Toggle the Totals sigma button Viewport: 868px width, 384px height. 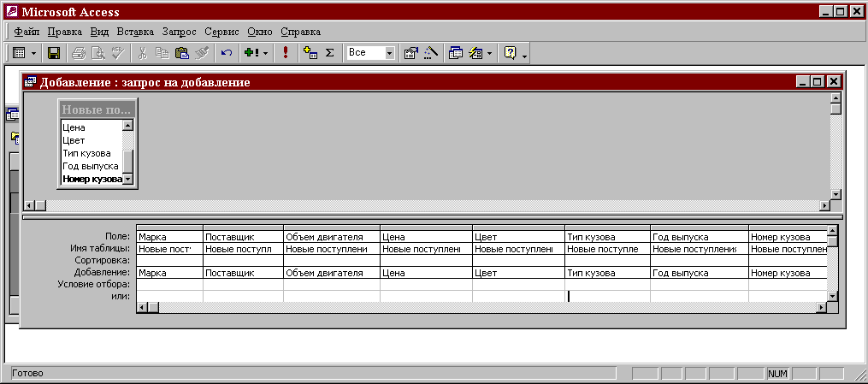tap(329, 53)
